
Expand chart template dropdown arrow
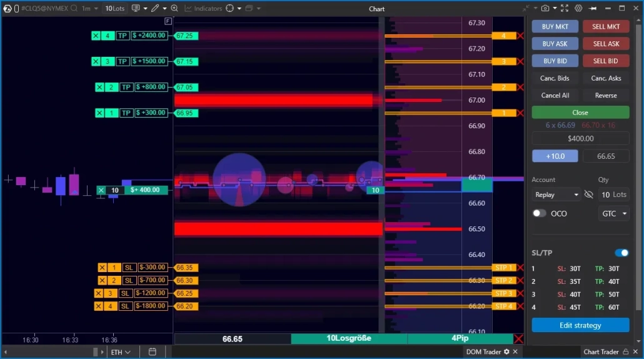(x=145, y=8)
